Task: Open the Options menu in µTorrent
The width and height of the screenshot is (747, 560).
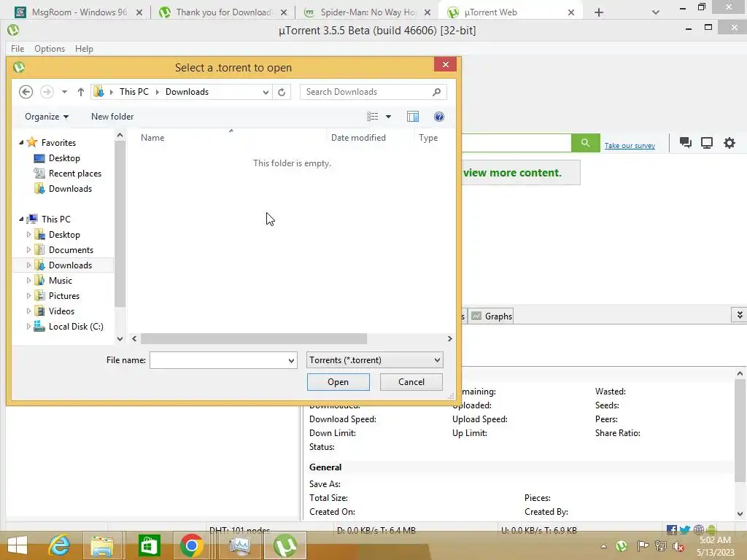Action: click(x=50, y=49)
